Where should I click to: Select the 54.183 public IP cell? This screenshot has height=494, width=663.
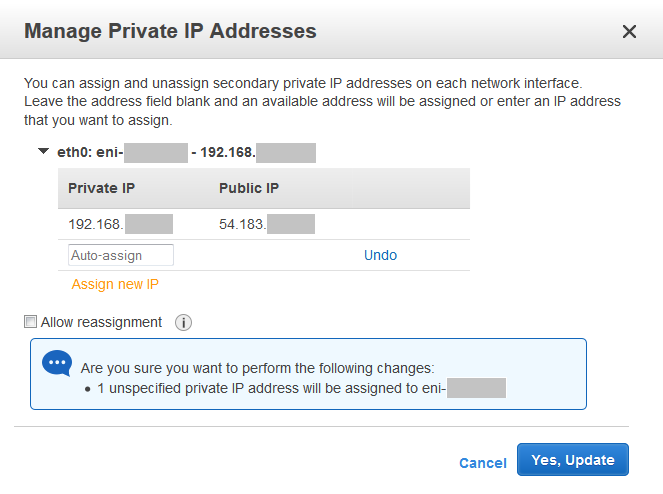(x=267, y=224)
